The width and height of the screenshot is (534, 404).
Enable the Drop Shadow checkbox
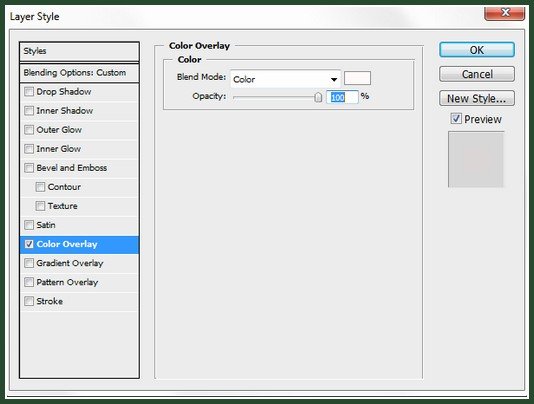coord(29,92)
